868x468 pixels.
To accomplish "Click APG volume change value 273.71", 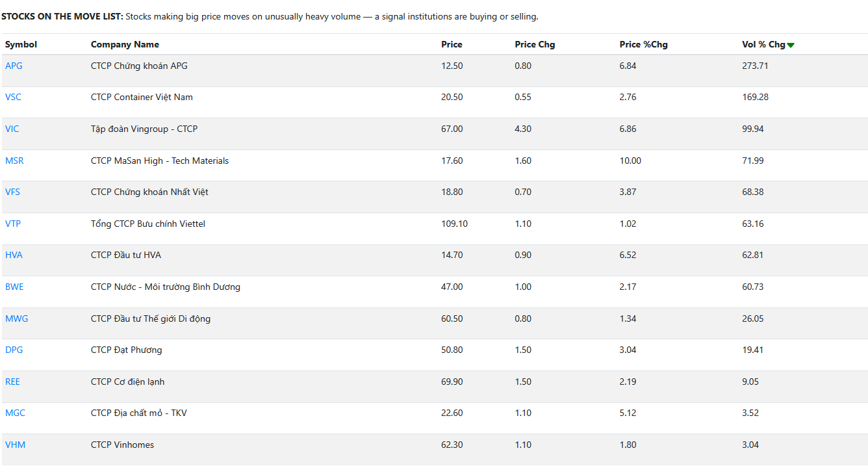I will click(755, 66).
